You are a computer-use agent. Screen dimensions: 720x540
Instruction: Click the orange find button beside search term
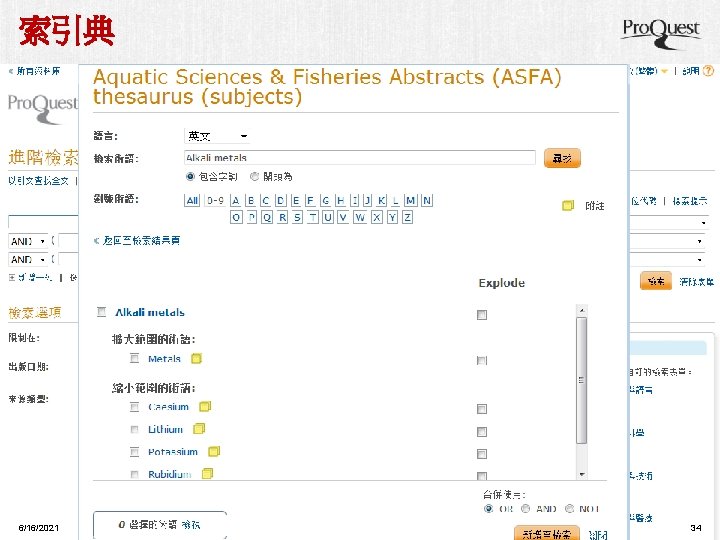(x=562, y=158)
